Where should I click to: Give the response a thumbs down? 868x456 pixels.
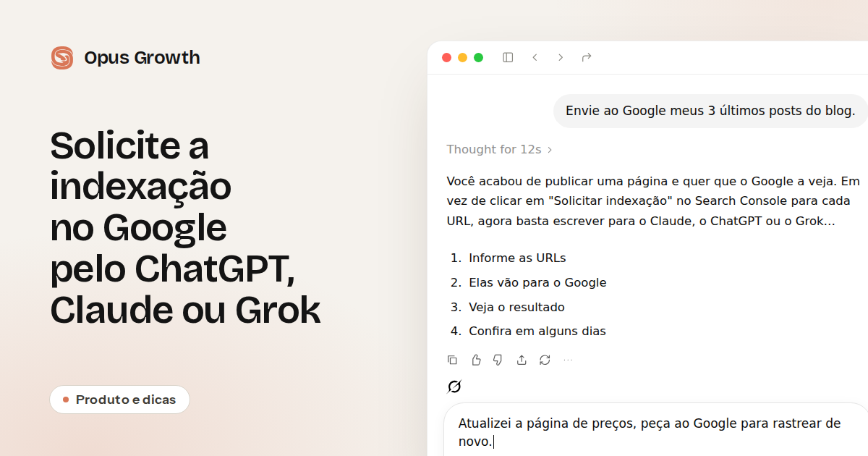point(498,360)
